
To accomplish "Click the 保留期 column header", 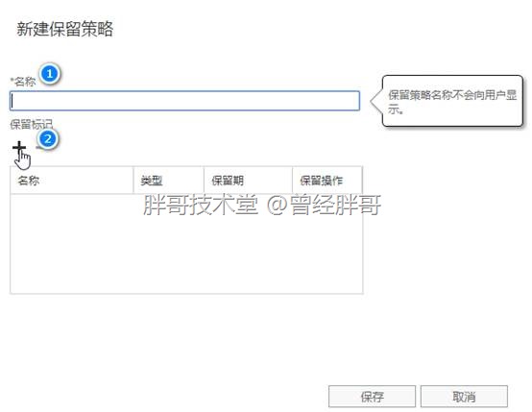I will click(x=248, y=181).
